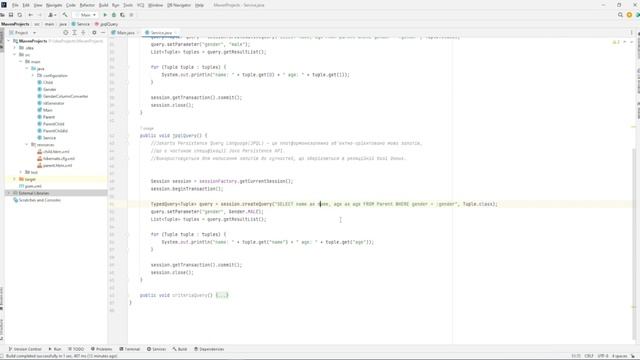Open the Child class in project tree
Image resolution: width=640 pixels, height=360 pixels.
pyautogui.click(x=45, y=82)
